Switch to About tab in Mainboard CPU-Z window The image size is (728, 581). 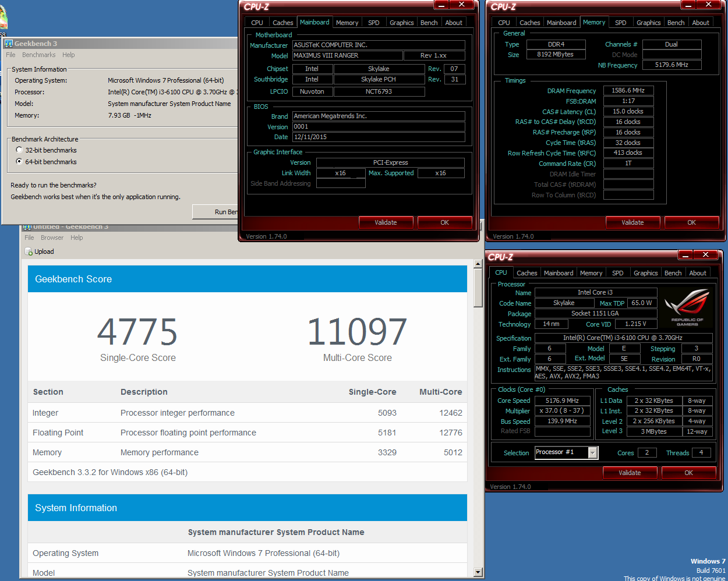[454, 23]
